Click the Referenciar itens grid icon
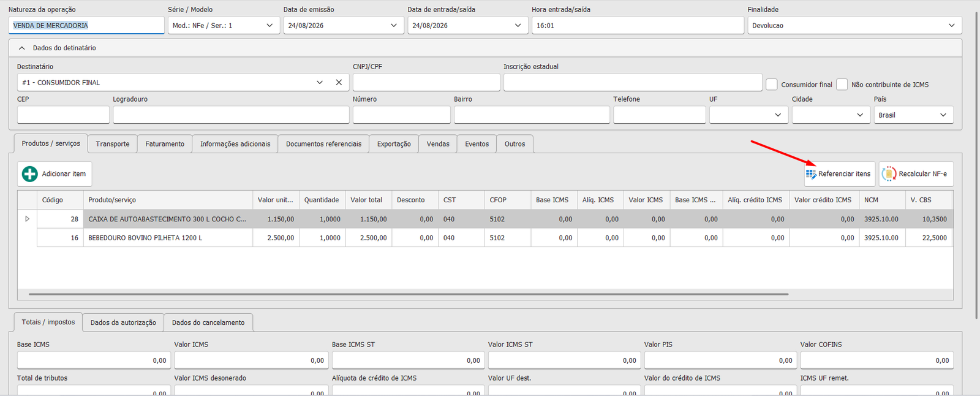Image resolution: width=980 pixels, height=396 pixels. point(811,174)
